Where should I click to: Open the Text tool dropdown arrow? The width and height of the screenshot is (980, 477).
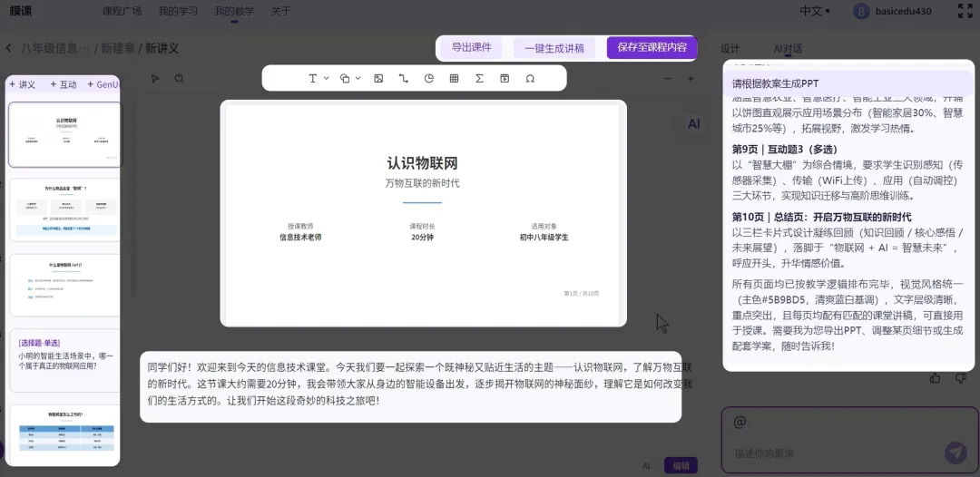pos(327,78)
